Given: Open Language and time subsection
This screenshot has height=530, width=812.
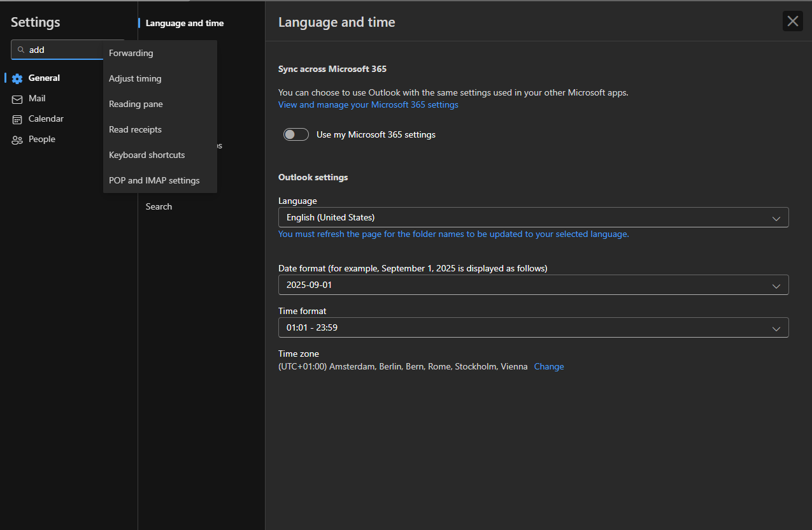Looking at the screenshot, I should pyautogui.click(x=185, y=23).
